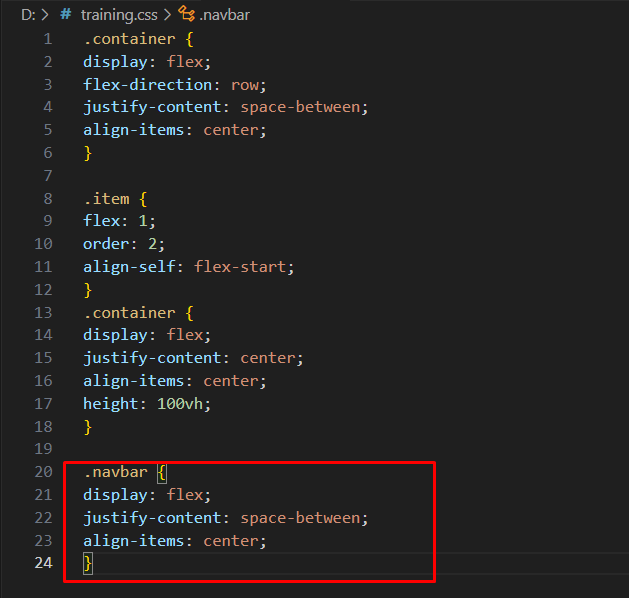Screen dimensions: 629x598
Task: Click the first '.container' selector on line 1
Action: tap(130, 39)
